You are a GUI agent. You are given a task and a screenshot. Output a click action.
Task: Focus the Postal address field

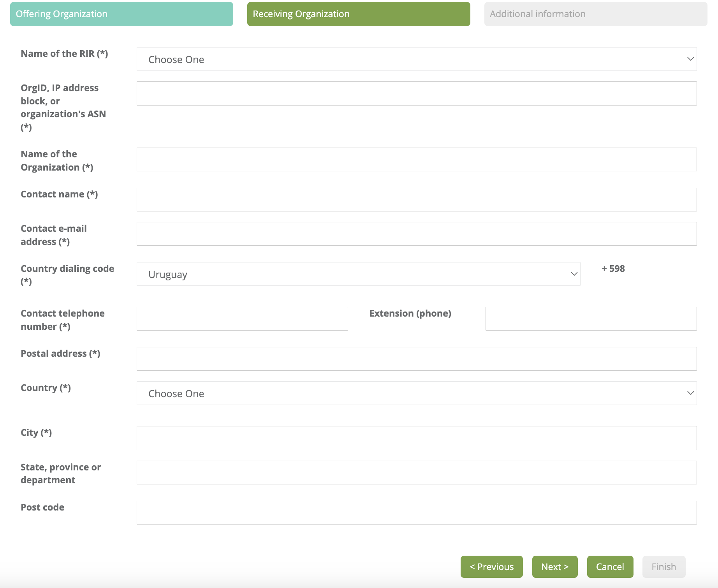416,359
